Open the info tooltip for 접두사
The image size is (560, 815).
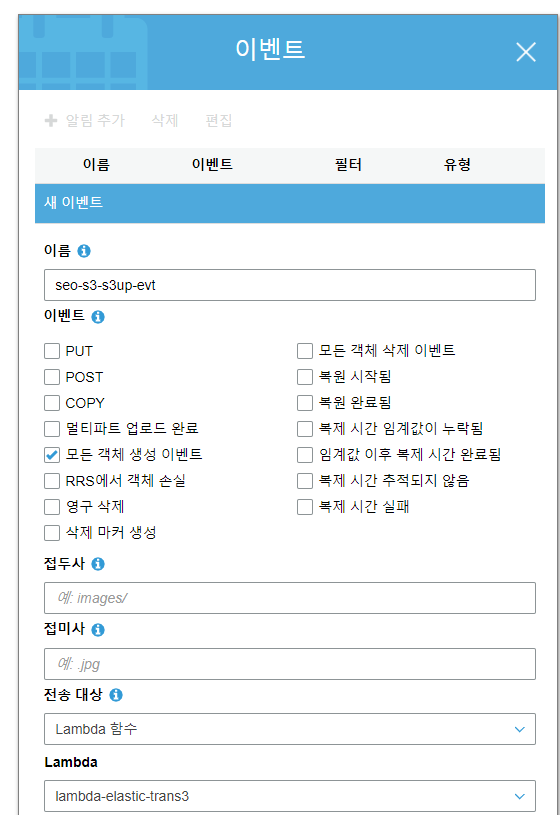coord(98,564)
